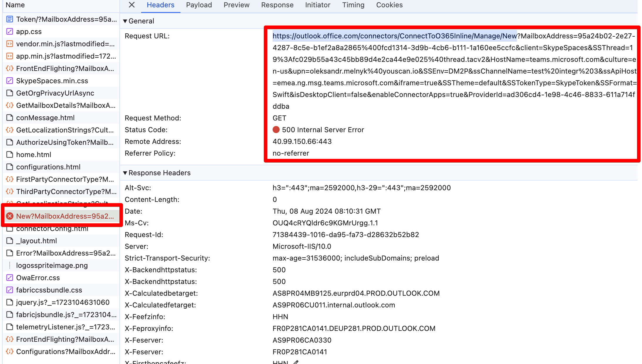The height and width of the screenshot is (364, 642).
Task: Click the X-Calculatedfetarget header value
Action: click(x=334, y=305)
